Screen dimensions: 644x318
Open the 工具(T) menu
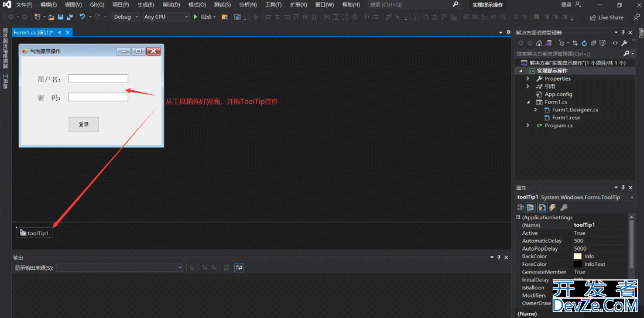pyautogui.click(x=273, y=5)
